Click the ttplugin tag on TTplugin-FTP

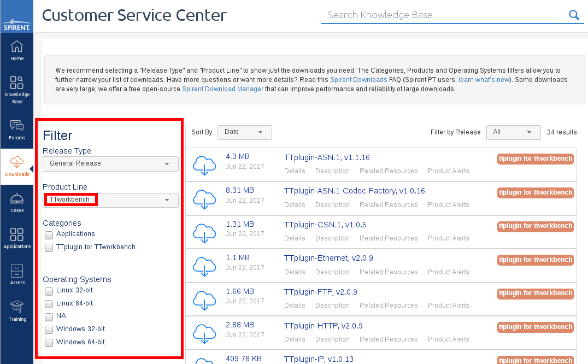(x=536, y=293)
